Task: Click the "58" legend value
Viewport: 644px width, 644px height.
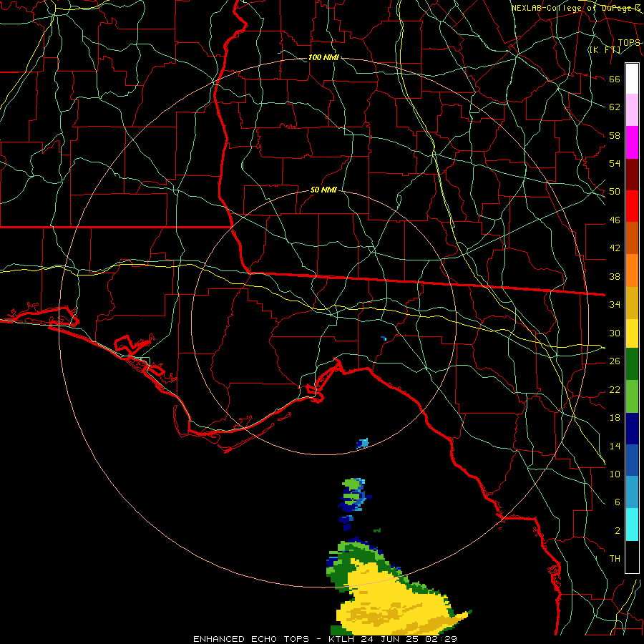Action: point(615,135)
